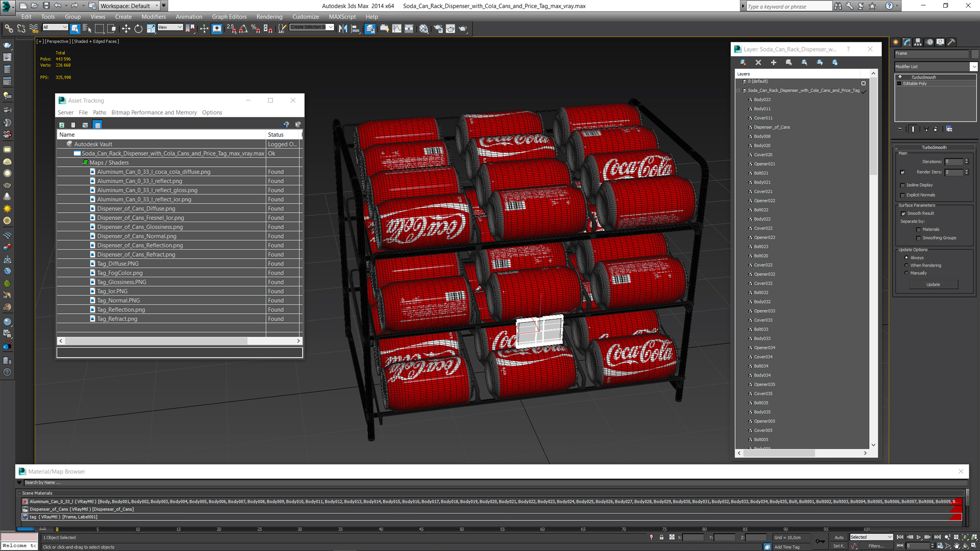The width and height of the screenshot is (980, 551).
Task: Expand the Editable Poly stack entry
Action: click(899, 84)
